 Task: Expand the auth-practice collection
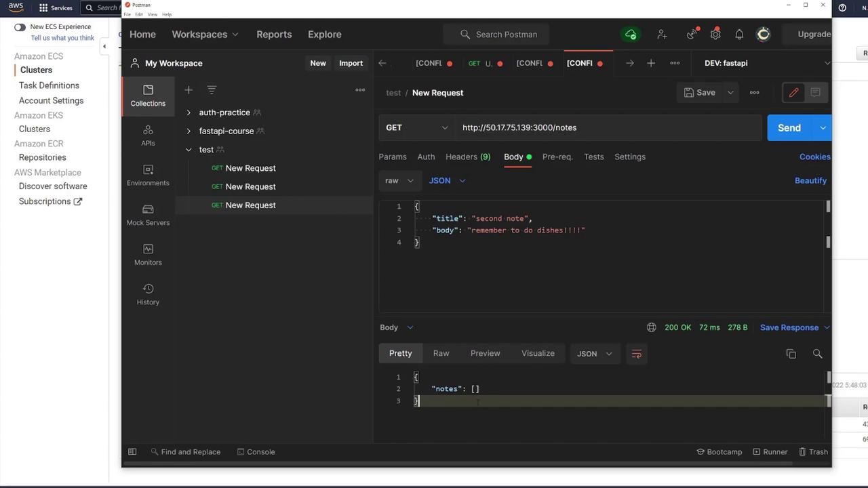pos(189,113)
